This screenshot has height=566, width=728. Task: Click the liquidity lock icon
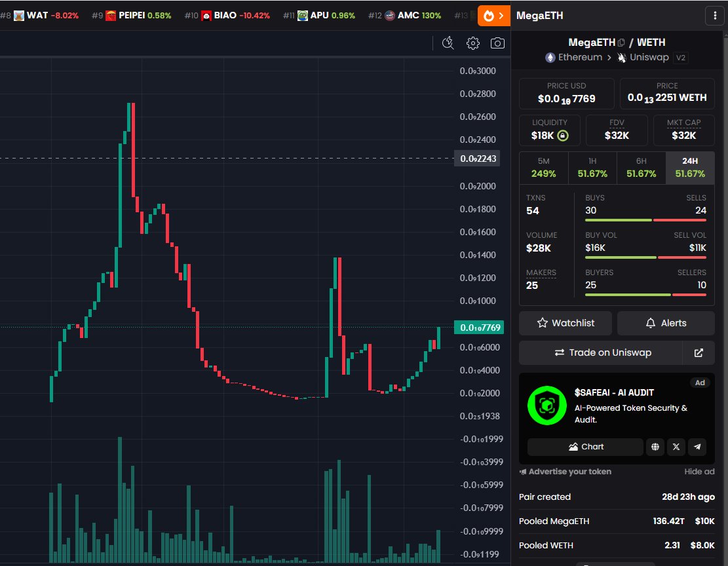pyautogui.click(x=563, y=136)
